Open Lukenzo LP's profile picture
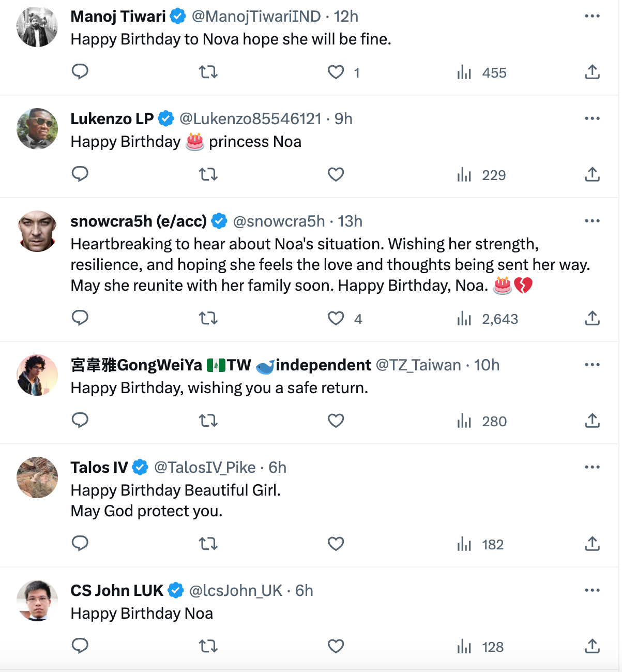The height and width of the screenshot is (672, 622). pyautogui.click(x=37, y=129)
